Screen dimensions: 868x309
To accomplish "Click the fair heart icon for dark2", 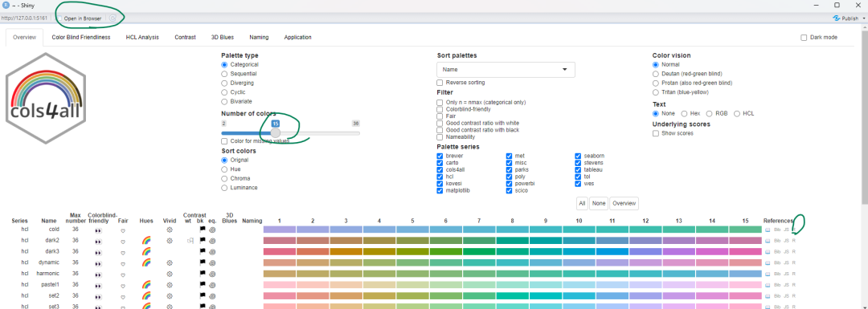I will coord(122,241).
